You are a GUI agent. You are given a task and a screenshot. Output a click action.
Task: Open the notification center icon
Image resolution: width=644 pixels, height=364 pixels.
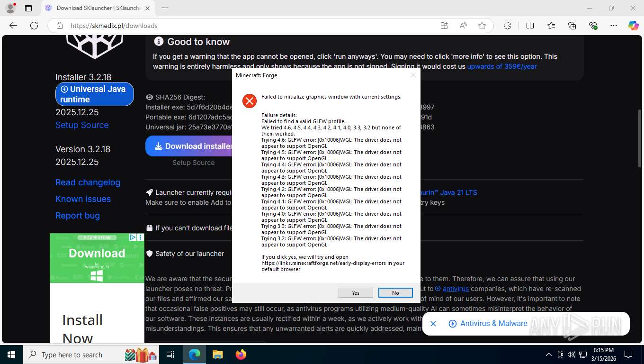[x=628, y=355]
